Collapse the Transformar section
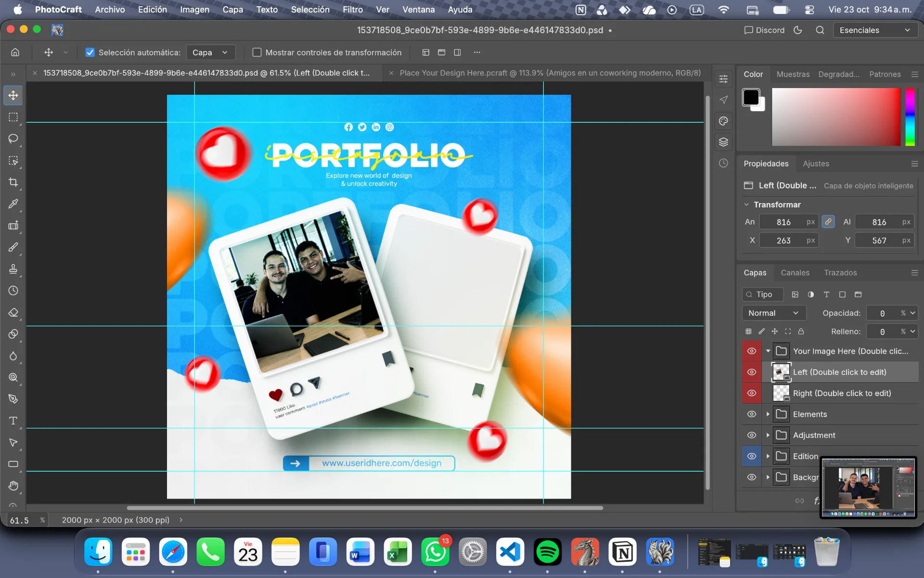The height and width of the screenshot is (578, 924). tap(746, 205)
